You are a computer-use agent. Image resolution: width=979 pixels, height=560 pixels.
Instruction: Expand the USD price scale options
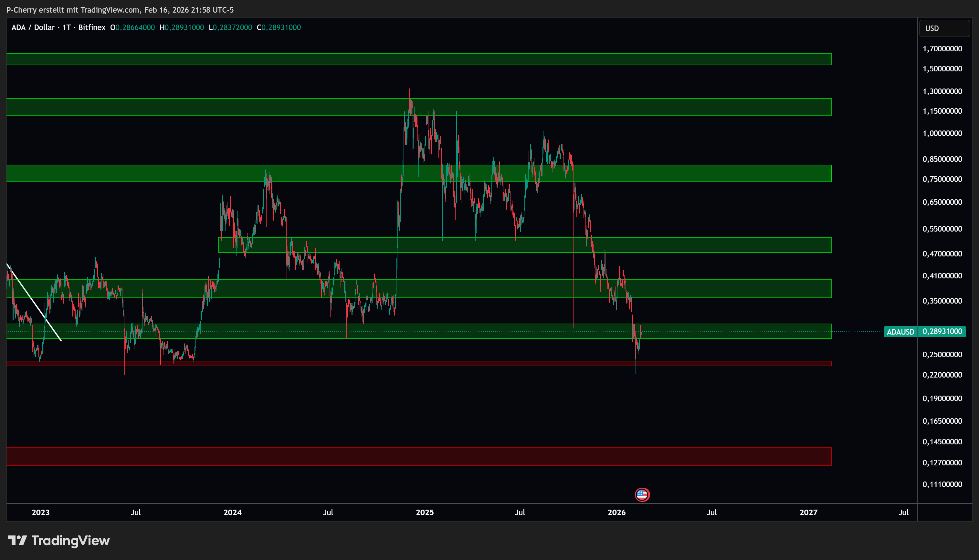tap(944, 28)
